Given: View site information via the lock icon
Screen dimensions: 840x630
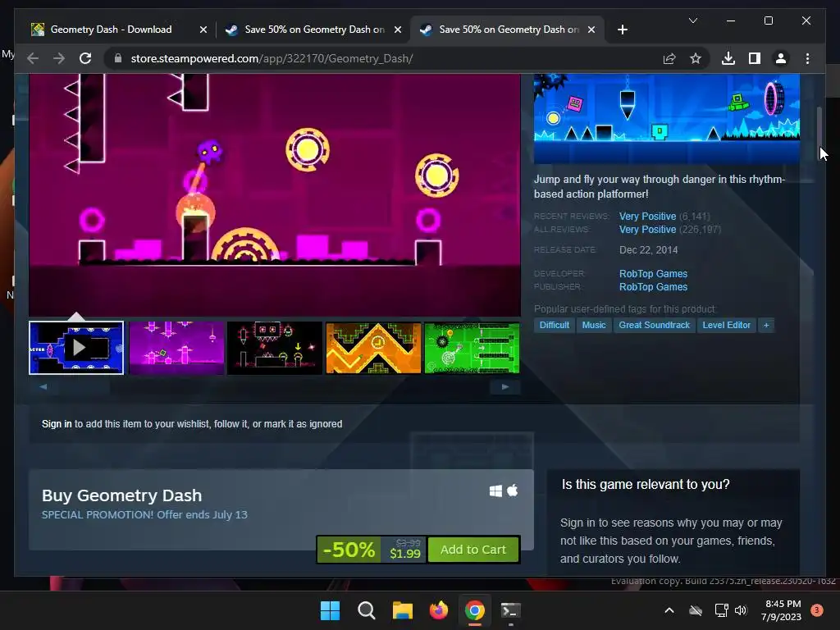Looking at the screenshot, I should tap(118, 58).
